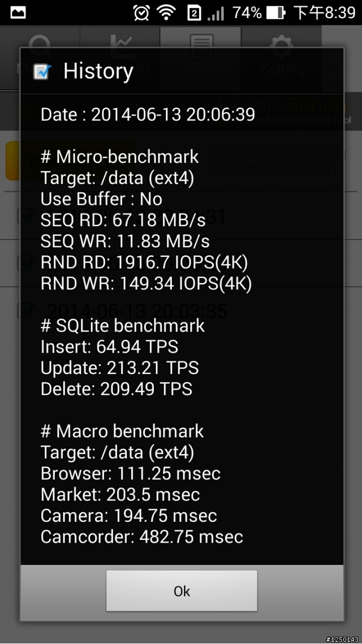Tap the Date line in History dialog

(x=148, y=114)
